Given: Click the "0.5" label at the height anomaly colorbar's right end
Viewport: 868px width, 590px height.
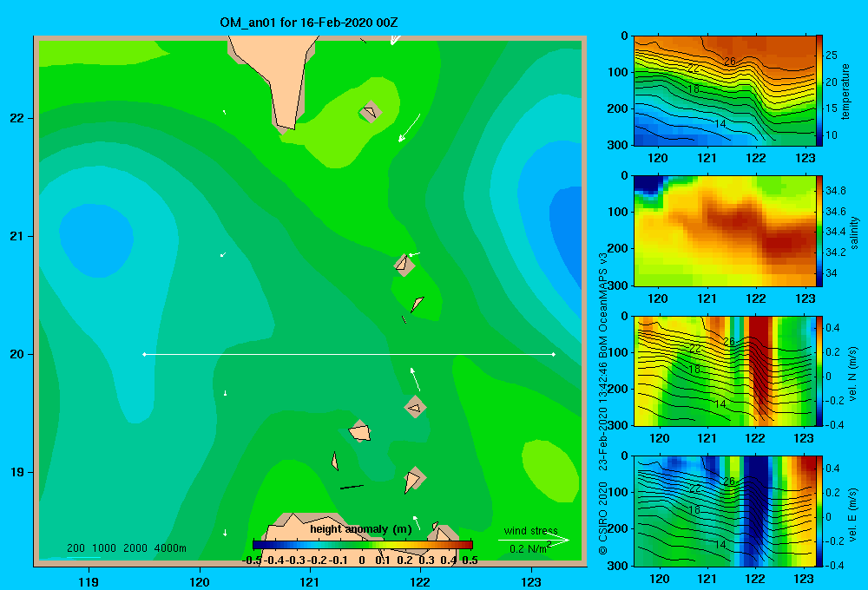Looking at the screenshot, I should coord(470,560).
